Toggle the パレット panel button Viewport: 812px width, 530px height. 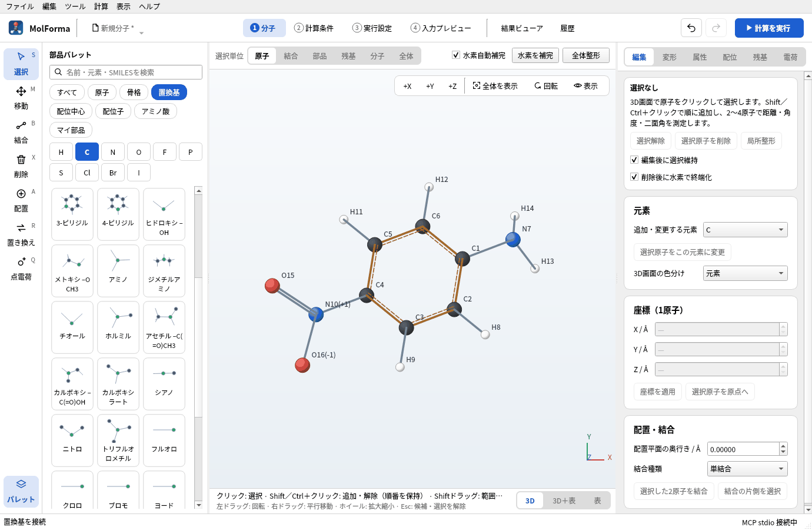[x=21, y=491]
